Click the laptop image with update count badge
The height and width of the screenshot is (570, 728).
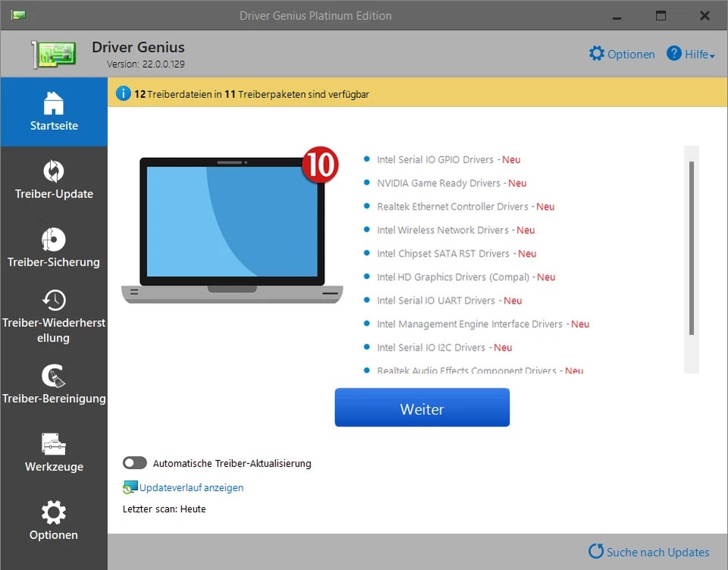point(231,228)
